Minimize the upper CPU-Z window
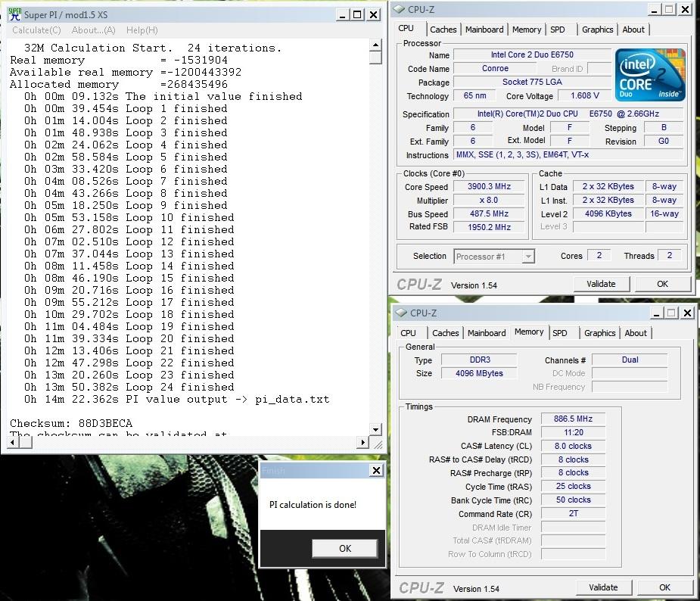Screen dimensions: 700x601 [x=654, y=10]
